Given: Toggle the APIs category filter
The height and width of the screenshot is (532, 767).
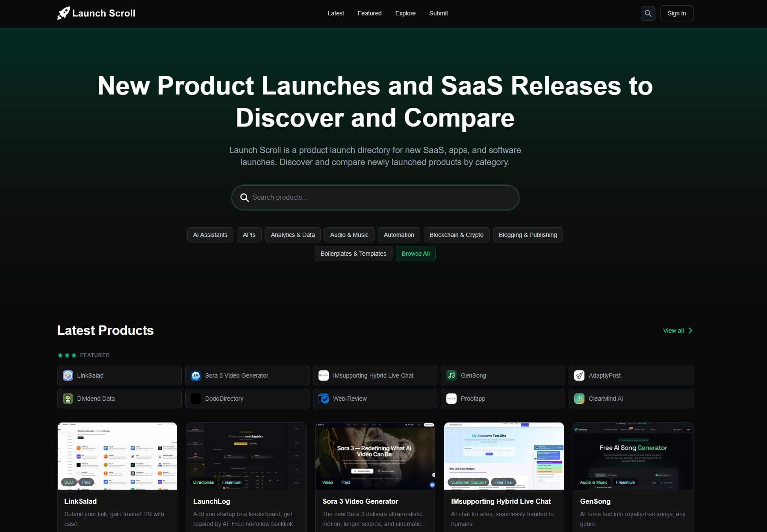Looking at the screenshot, I should 249,235.
